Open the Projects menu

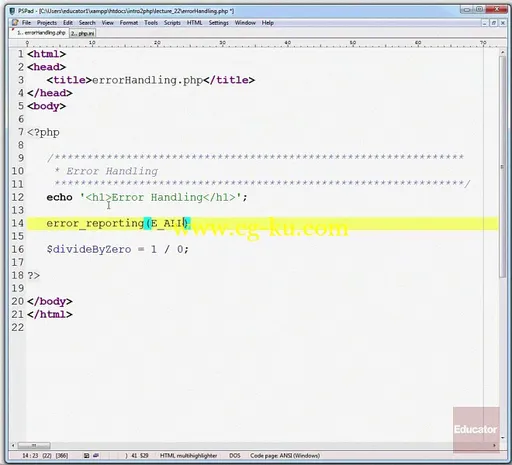click(x=47, y=23)
